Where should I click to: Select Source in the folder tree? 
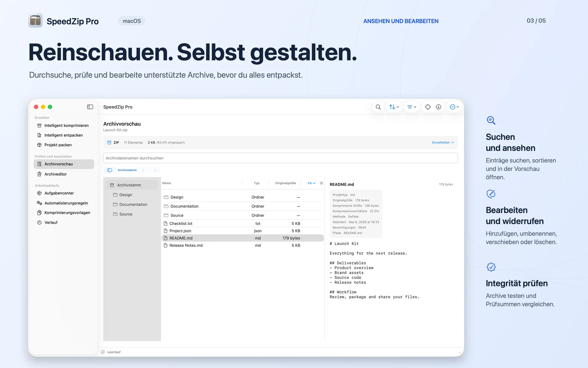pos(132,214)
